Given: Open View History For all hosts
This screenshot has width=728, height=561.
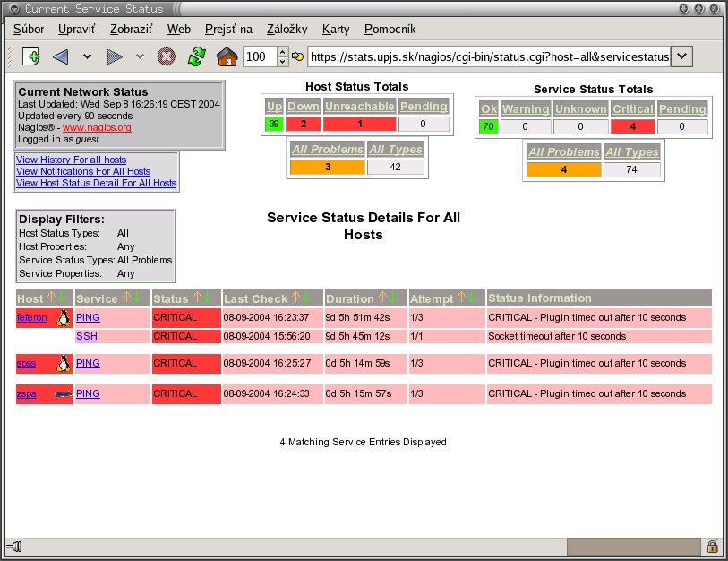Looking at the screenshot, I should pyautogui.click(x=71, y=160).
